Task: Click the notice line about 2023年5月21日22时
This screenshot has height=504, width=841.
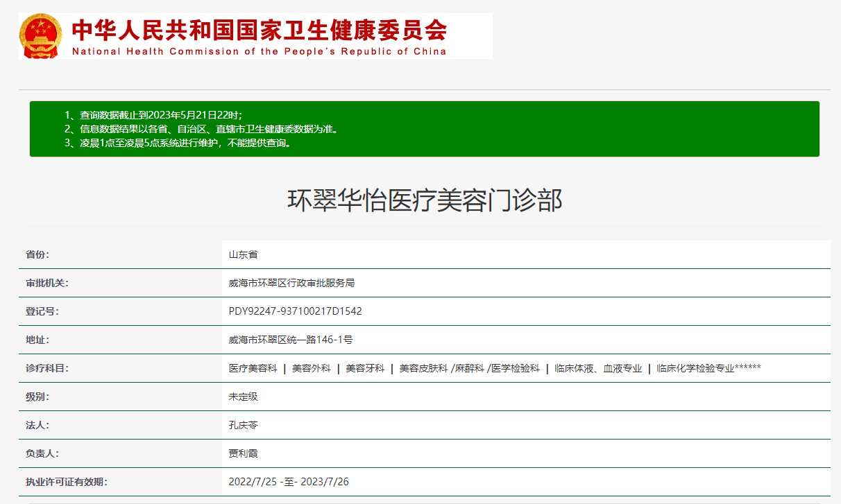Action: [153, 115]
